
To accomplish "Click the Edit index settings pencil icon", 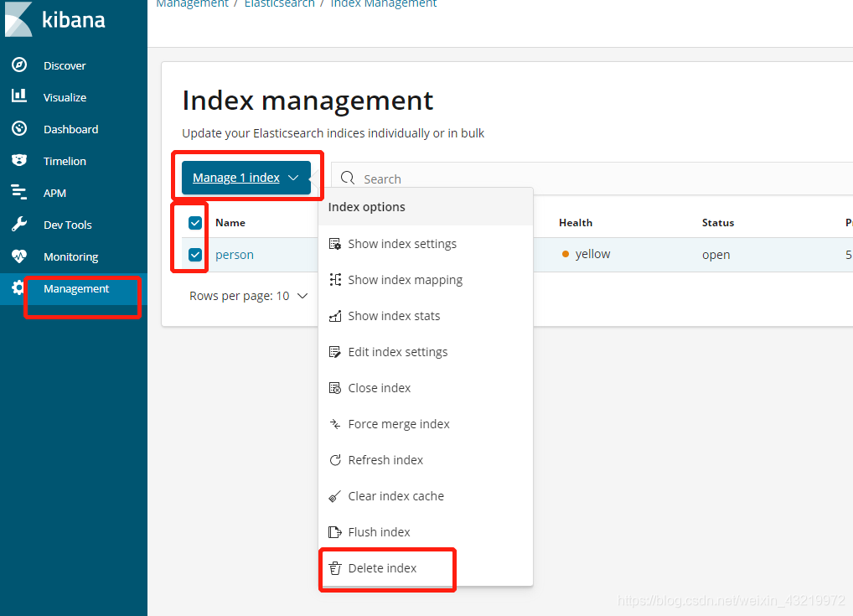I will pyautogui.click(x=335, y=352).
